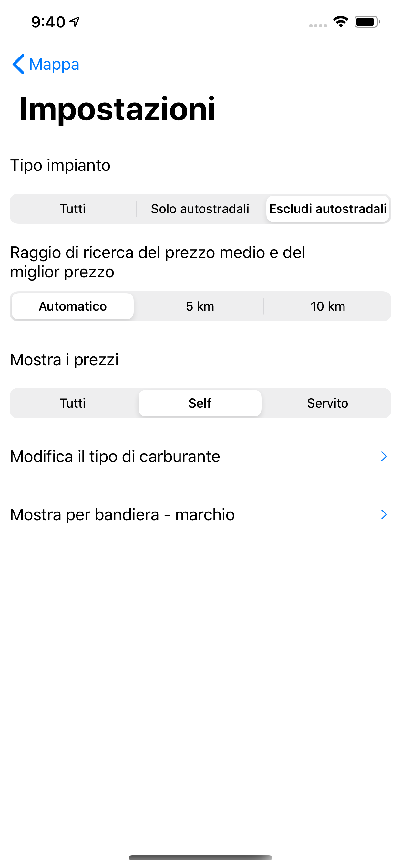Tap the cellular signal dots indicator
Viewport: 401px width, 868px height.
(x=318, y=26)
